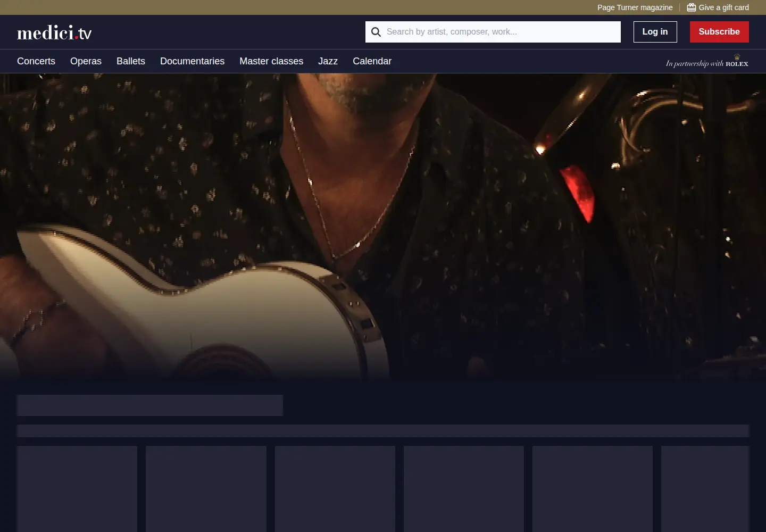Open the Log in button
The width and height of the screenshot is (766, 532).
(655, 32)
